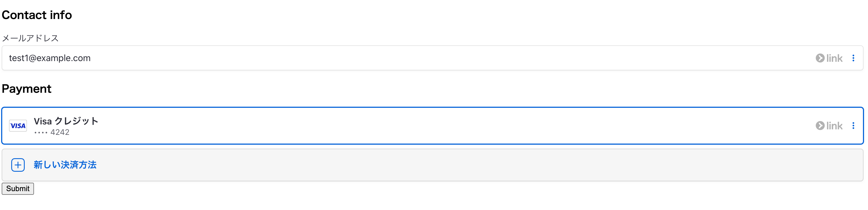
Task: Open the blue three-dot menu in the email row
Action: tap(855, 58)
